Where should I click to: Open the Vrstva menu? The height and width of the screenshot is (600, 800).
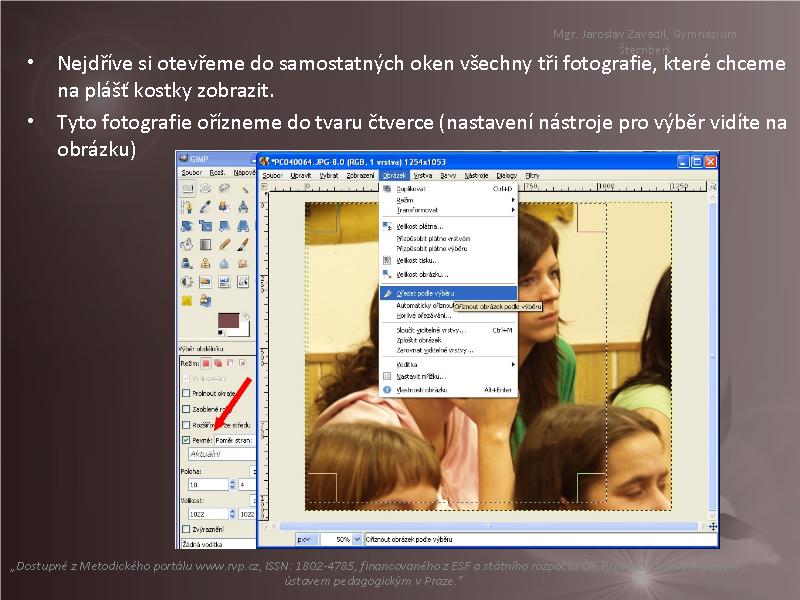(423, 176)
